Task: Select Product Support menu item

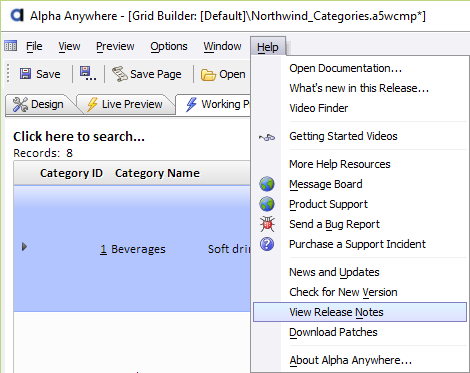Action: pyautogui.click(x=328, y=204)
